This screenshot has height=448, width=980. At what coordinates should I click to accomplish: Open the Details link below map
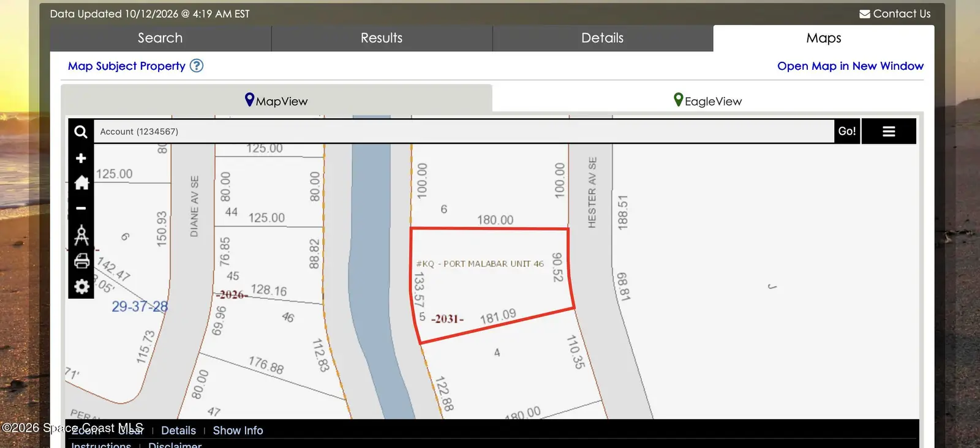point(178,430)
